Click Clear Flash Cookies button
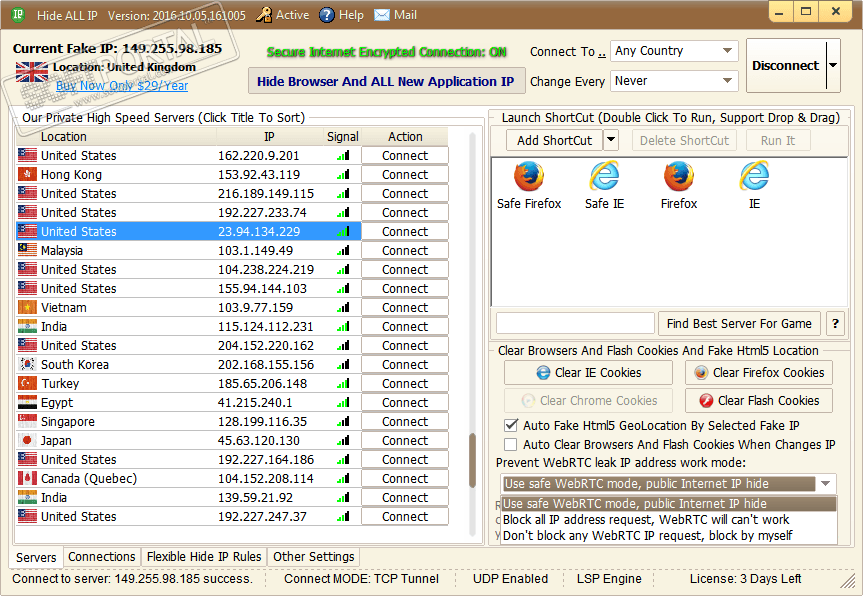The image size is (863, 596). tap(759, 401)
